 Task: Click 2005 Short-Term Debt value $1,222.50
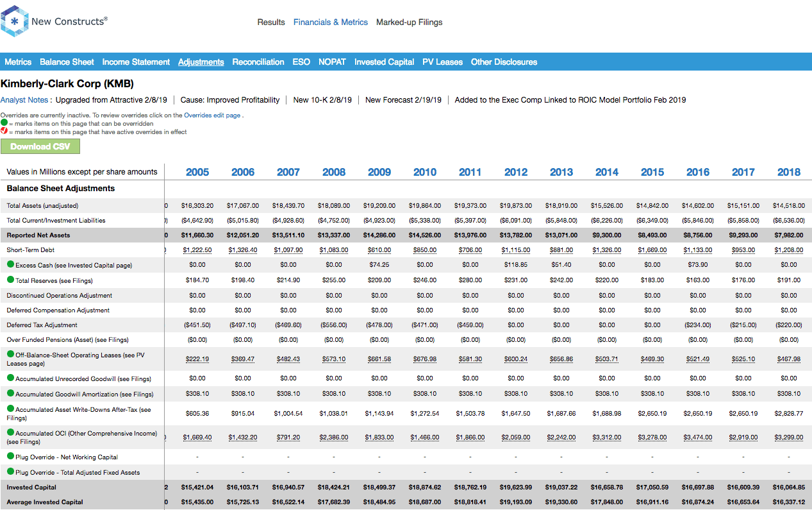[x=197, y=250]
